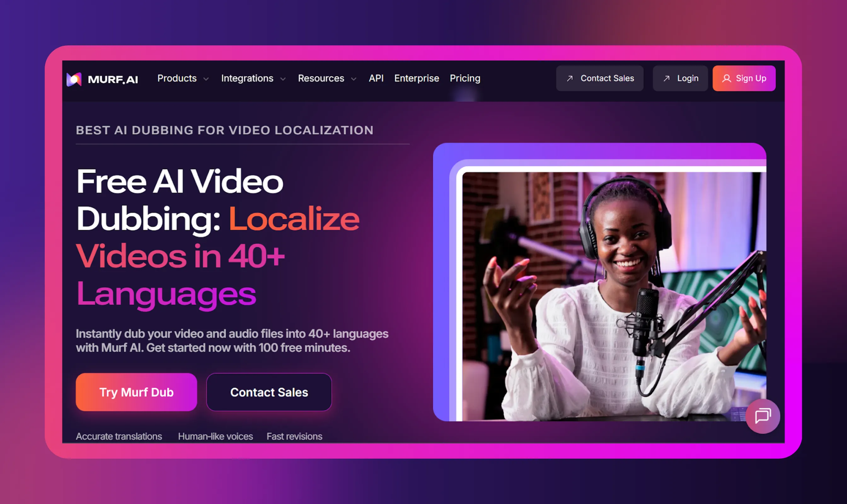Click the user icon in Sign Up
847x504 pixels.
[x=726, y=78]
